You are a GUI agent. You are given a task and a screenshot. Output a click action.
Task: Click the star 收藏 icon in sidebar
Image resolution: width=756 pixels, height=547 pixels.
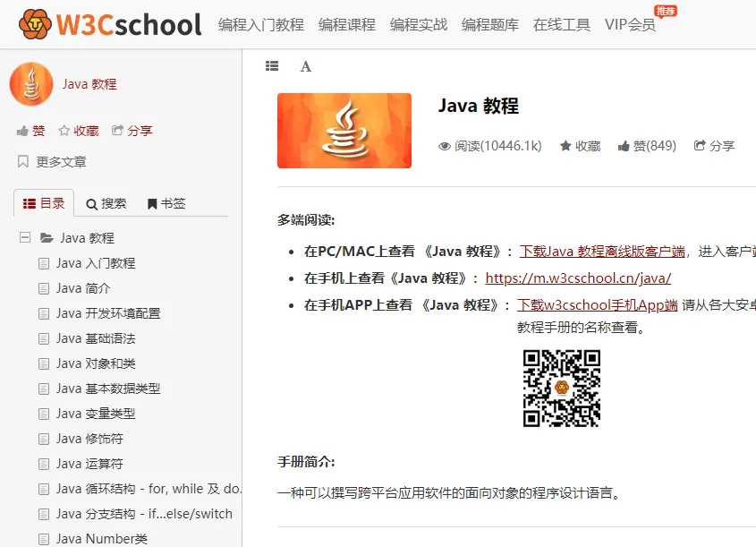tap(64, 131)
